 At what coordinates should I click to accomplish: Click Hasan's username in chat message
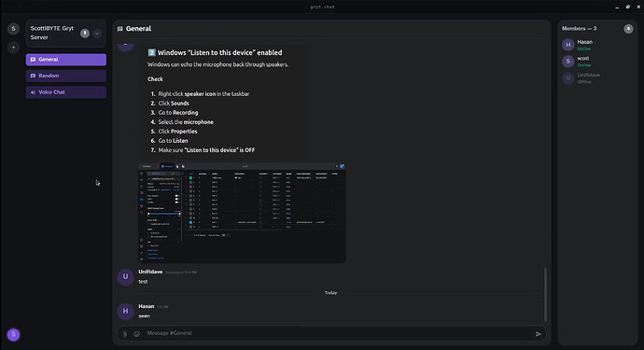click(x=147, y=306)
